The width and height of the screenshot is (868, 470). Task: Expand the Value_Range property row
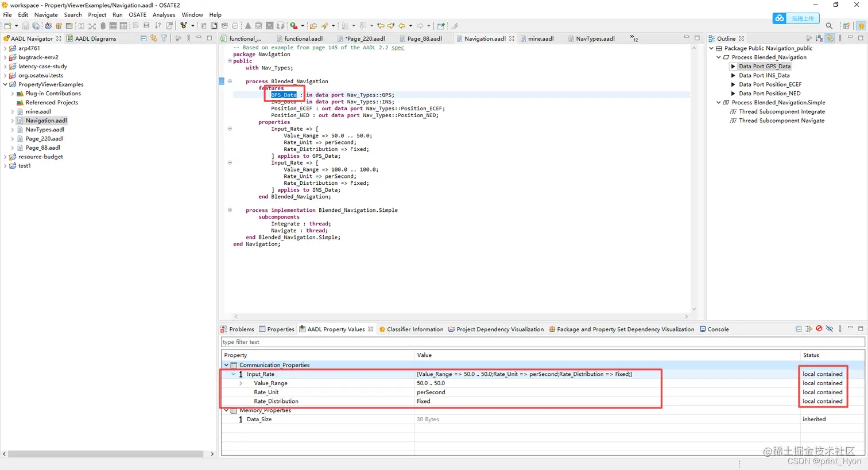click(241, 383)
